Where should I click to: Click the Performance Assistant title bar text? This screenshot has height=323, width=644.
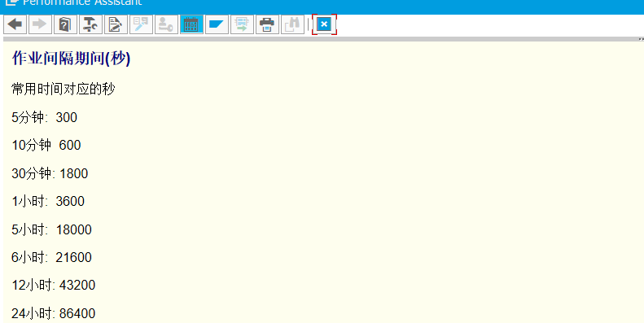(82, 2)
